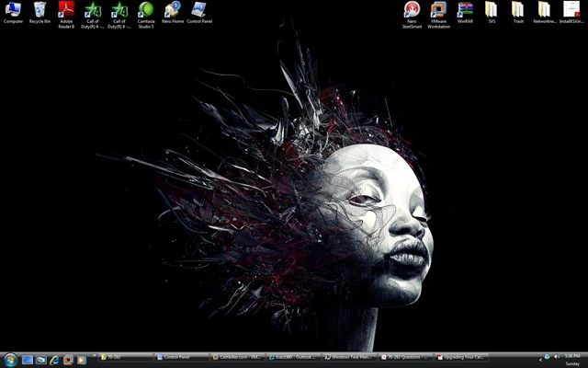The width and height of the screenshot is (588, 368).
Task: Open the WinRAR desktop shortcut
Action: pos(465,12)
